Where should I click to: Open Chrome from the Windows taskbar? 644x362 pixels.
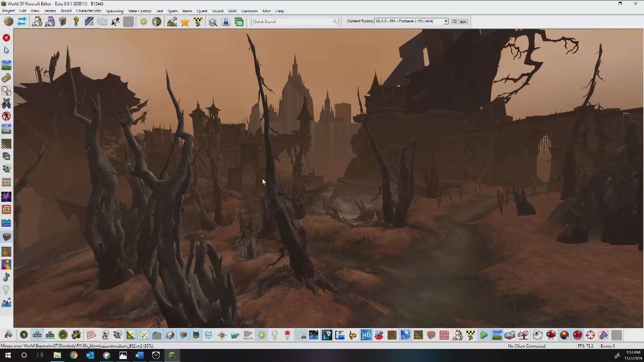(x=74, y=355)
